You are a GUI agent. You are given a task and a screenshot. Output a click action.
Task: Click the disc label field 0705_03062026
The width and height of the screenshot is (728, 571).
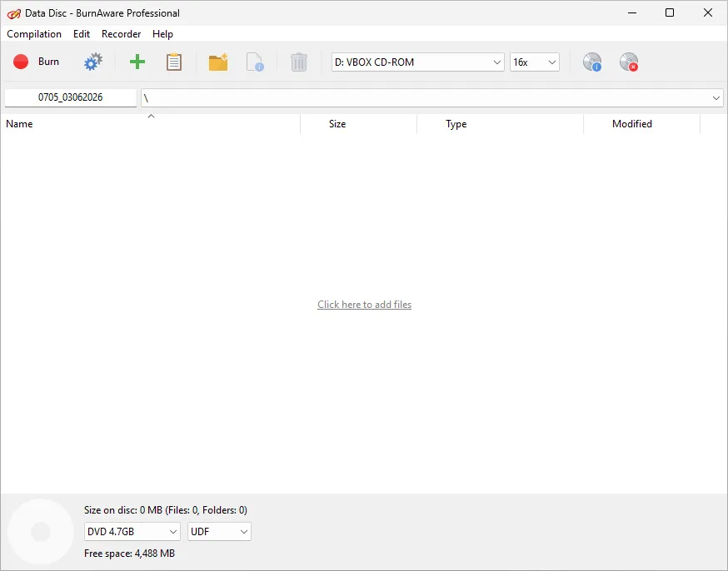71,97
